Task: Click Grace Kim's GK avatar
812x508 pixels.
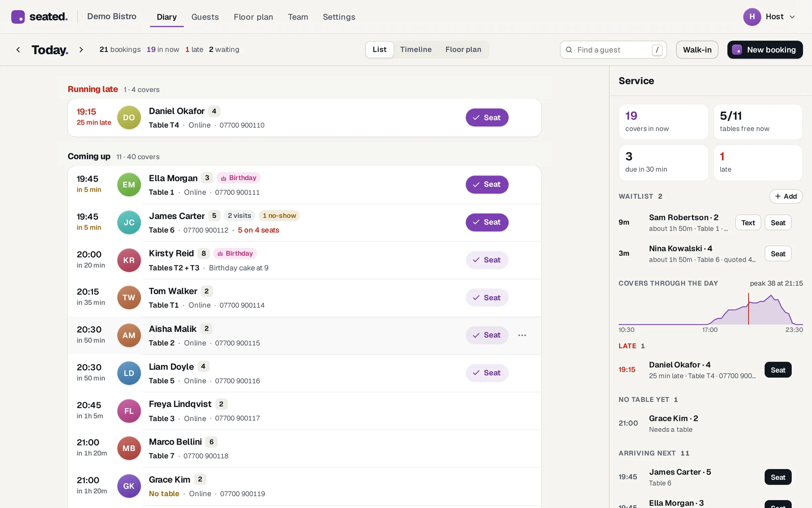Action: [x=129, y=486]
